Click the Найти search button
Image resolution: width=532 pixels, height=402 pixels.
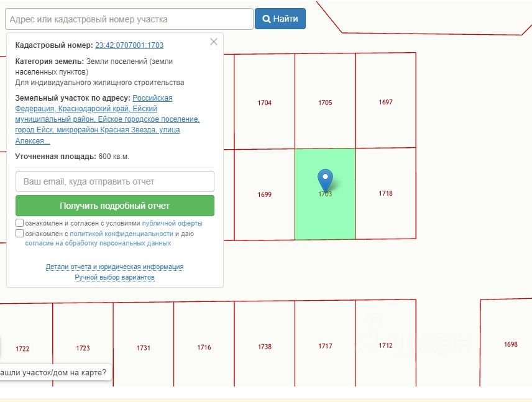point(280,19)
